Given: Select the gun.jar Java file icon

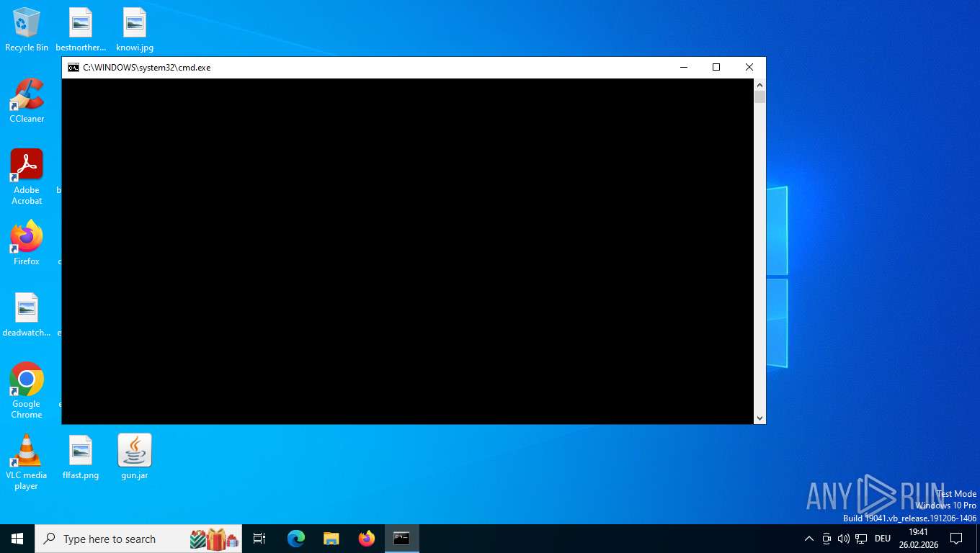Looking at the screenshot, I should (135, 457).
